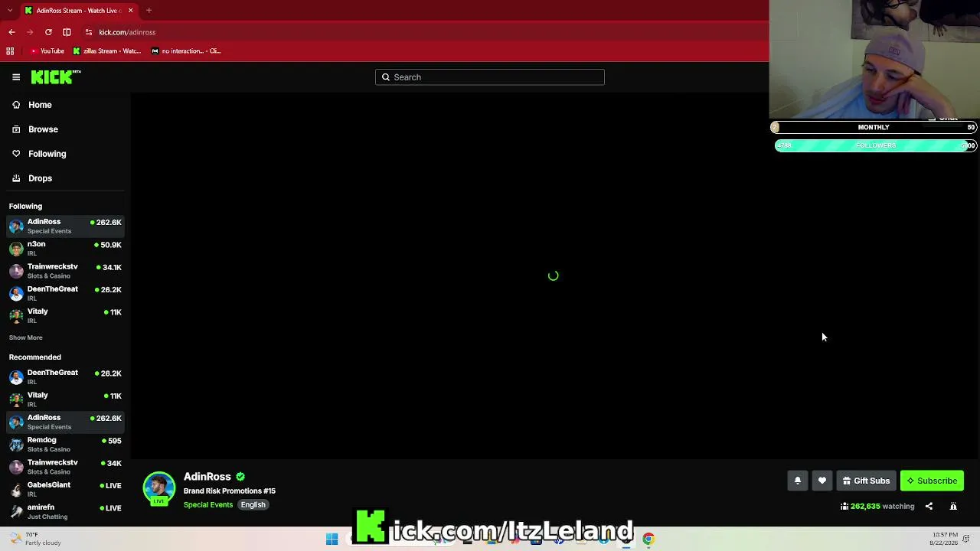Open the taskbar clock showing 10:57 PM
This screenshot has width=980, height=551.
945,539
